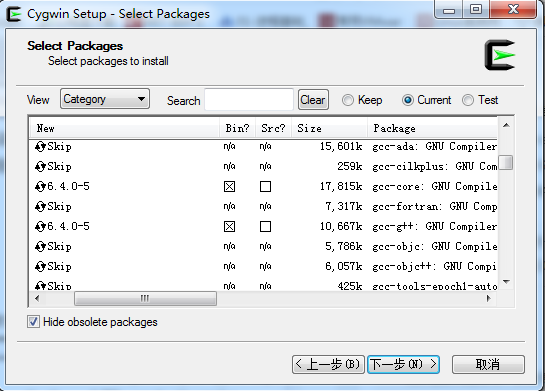
Task: Cycle install state icon for gcc-cilkplus
Action: click(40, 167)
